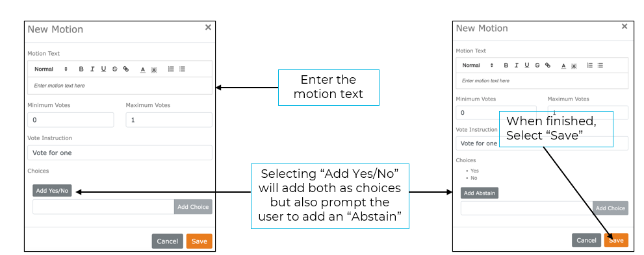The image size is (644, 255).
Task: Save the motion in the right dialog
Action: [616, 240]
